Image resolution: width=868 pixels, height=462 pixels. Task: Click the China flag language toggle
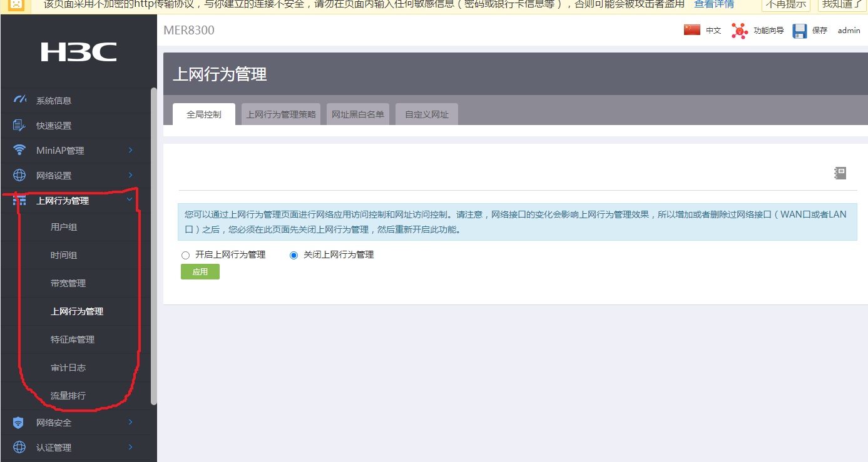(691, 29)
